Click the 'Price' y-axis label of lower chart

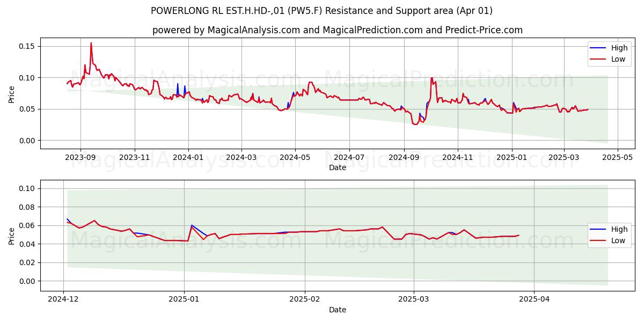tap(11, 236)
